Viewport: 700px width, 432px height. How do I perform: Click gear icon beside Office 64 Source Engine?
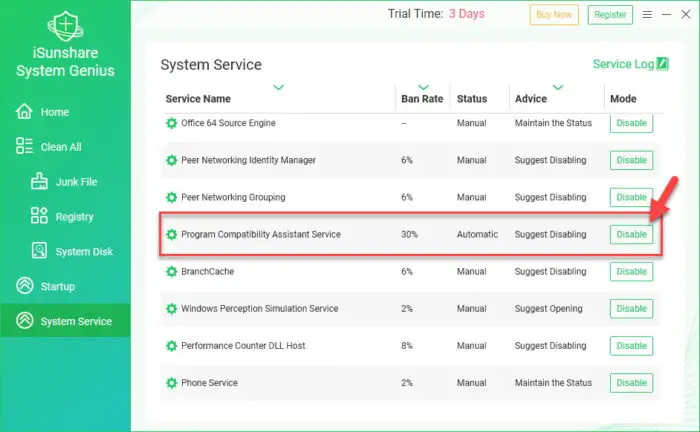tap(171, 123)
